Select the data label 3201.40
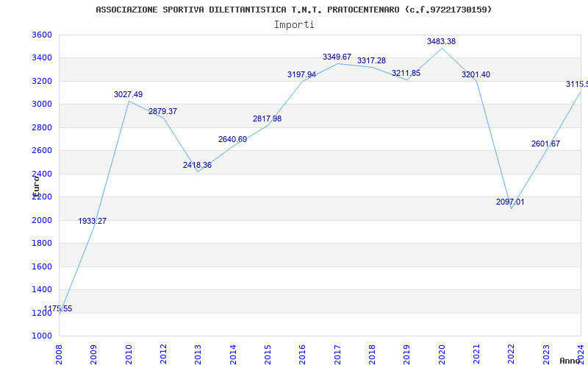 476,75
